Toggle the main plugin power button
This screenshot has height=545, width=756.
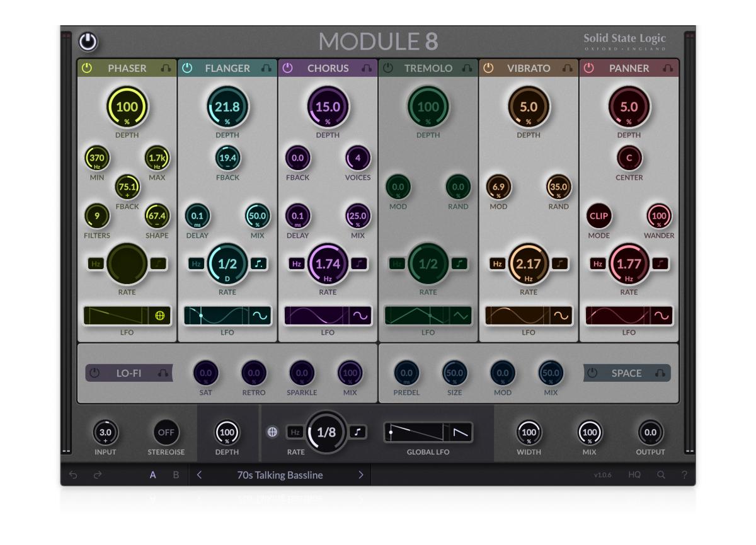point(88,42)
